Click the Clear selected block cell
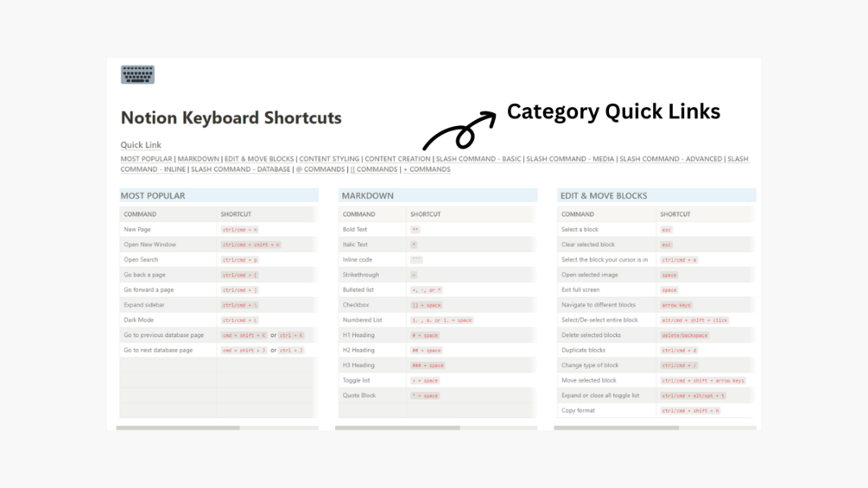 coord(606,244)
